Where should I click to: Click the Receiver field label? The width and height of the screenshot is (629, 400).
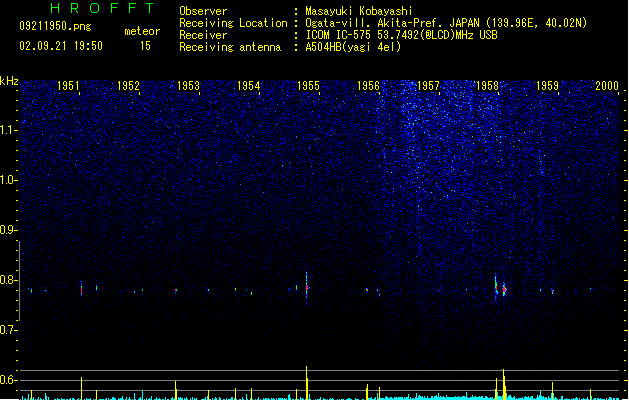[203, 35]
